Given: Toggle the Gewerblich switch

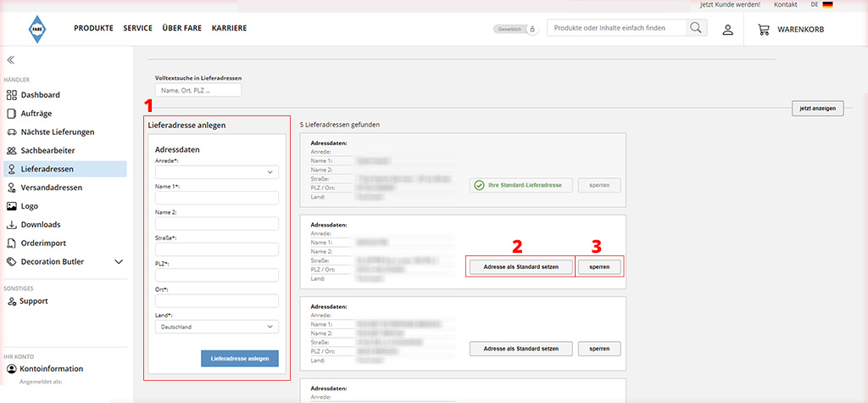Looking at the screenshot, I should pyautogui.click(x=516, y=29).
